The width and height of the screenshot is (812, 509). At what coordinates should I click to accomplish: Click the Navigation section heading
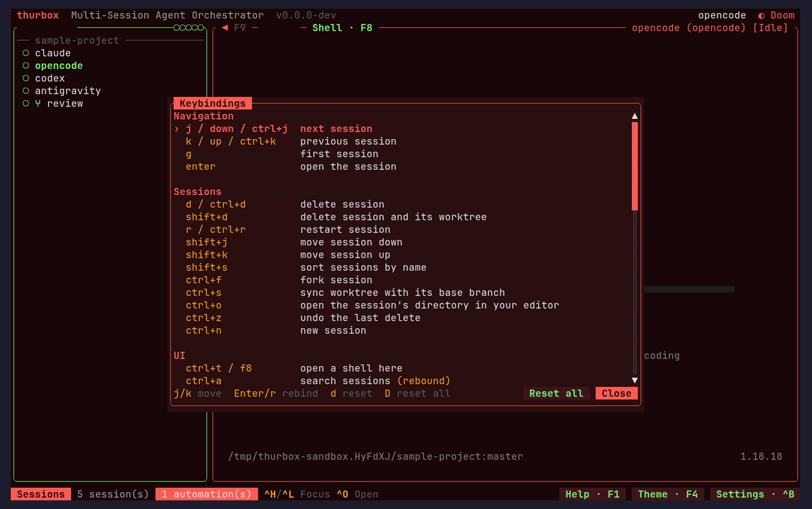(x=204, y=116)
